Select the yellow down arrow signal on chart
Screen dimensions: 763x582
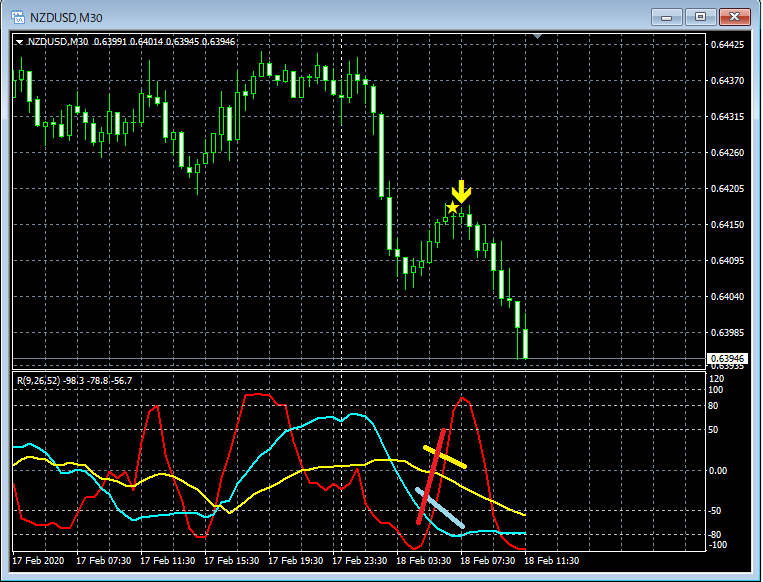(461, 192)
